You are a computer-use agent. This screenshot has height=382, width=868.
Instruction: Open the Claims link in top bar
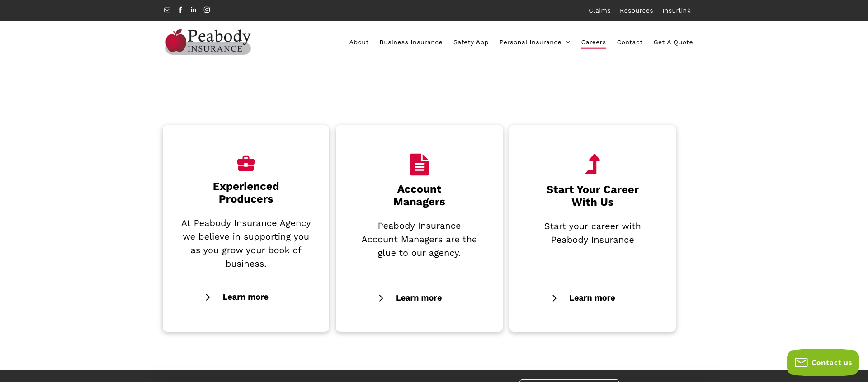(599, 10)
